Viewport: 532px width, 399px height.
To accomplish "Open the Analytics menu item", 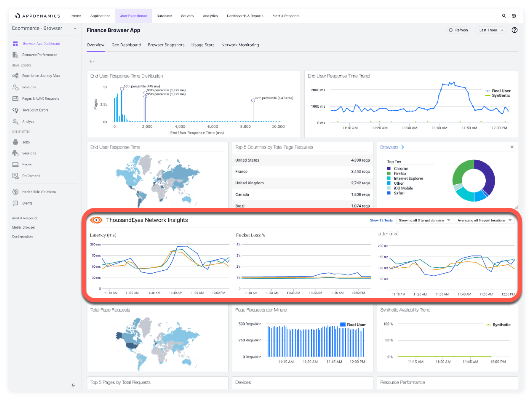I will 210,16.
